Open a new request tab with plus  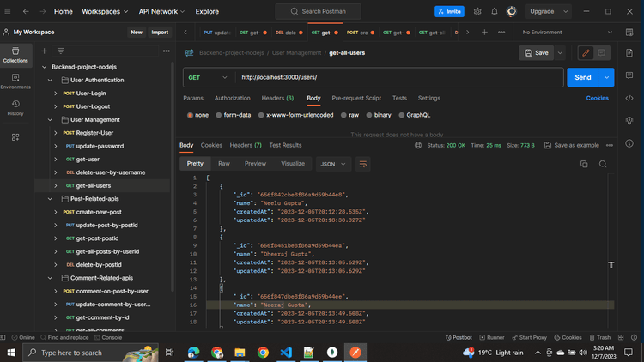tap(484, 33)
